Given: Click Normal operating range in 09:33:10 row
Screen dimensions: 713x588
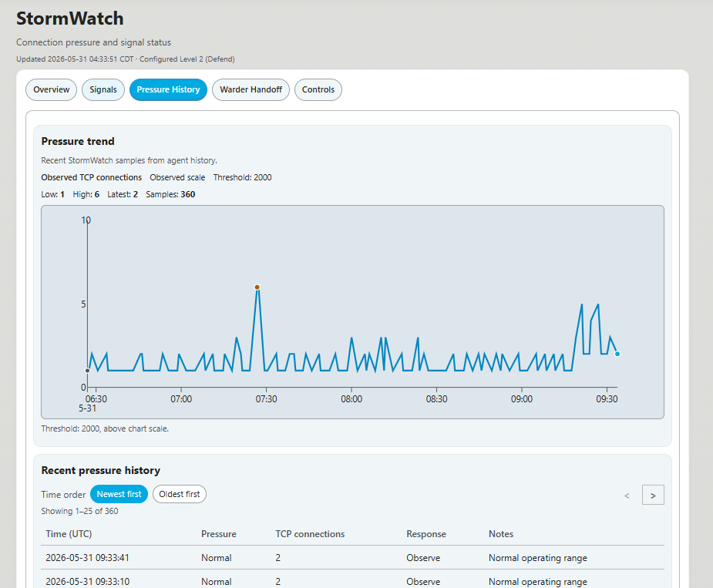Looking at the screenshot, I should (x=538, y=581).
